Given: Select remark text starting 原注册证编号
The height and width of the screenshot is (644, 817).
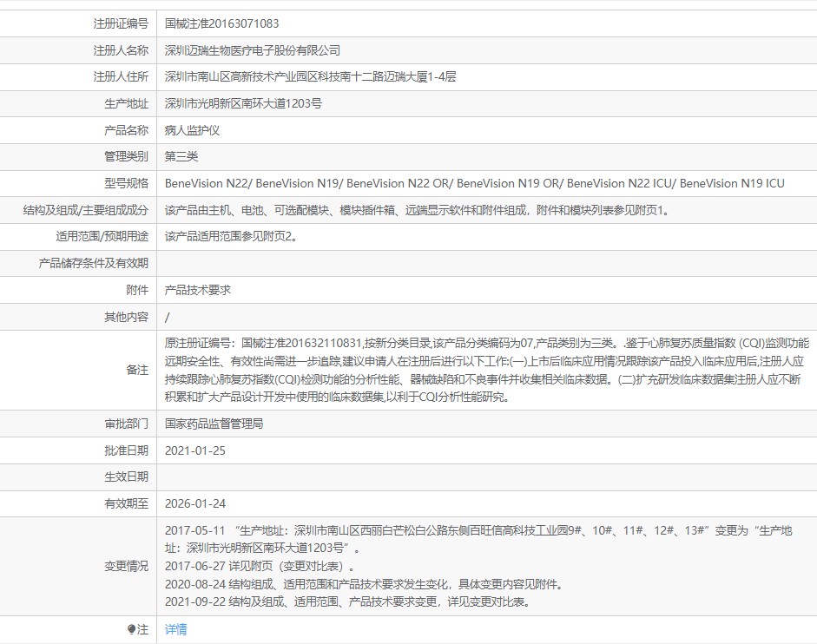Looking at the screenshot, I should tap(487, 370).
